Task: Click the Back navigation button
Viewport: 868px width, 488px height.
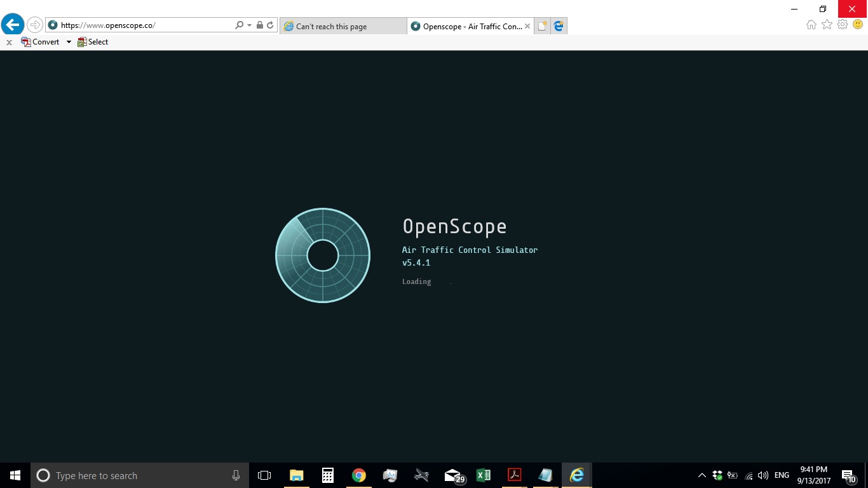Action: point(12,24)
